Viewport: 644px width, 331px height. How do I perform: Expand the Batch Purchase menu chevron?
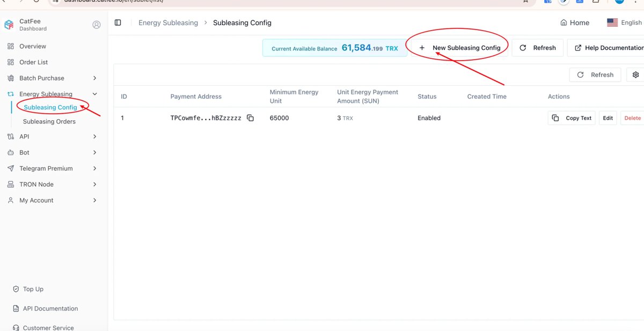pos(95,78)
